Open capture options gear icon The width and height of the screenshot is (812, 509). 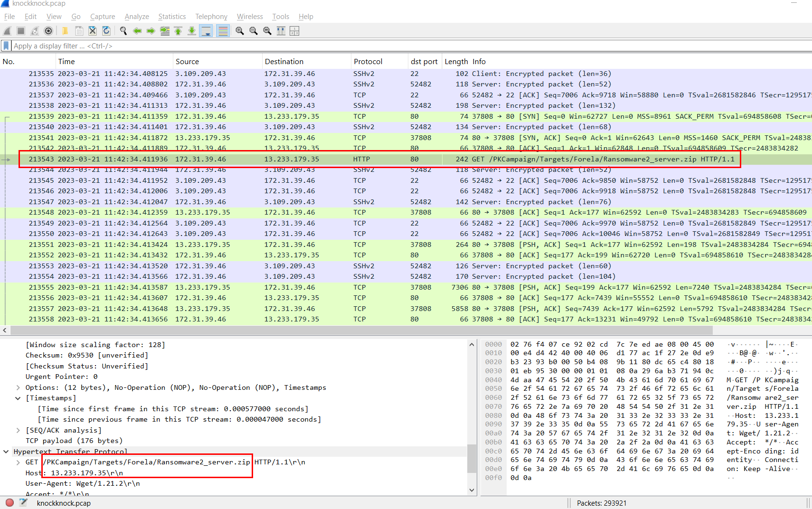48,31
